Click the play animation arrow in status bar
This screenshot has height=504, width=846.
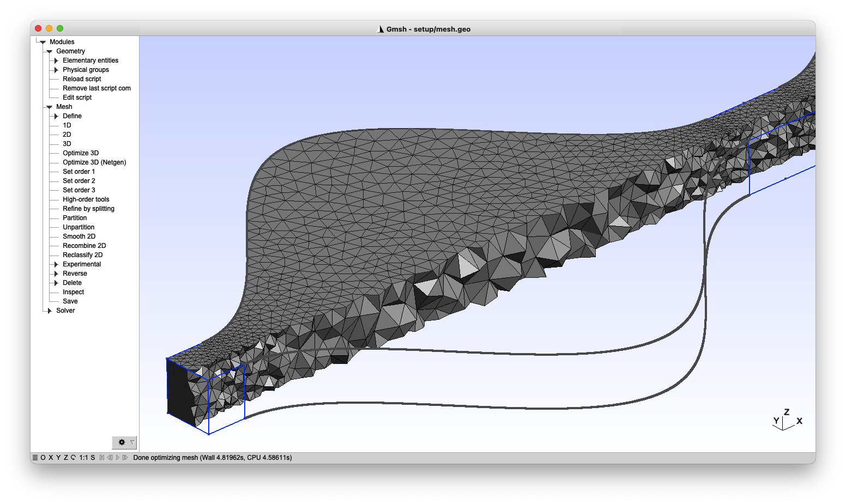coord(118,458)
